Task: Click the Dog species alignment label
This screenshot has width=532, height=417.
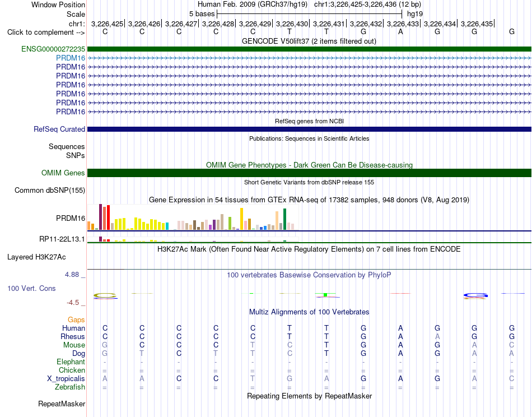Action: tap(79, 354)
